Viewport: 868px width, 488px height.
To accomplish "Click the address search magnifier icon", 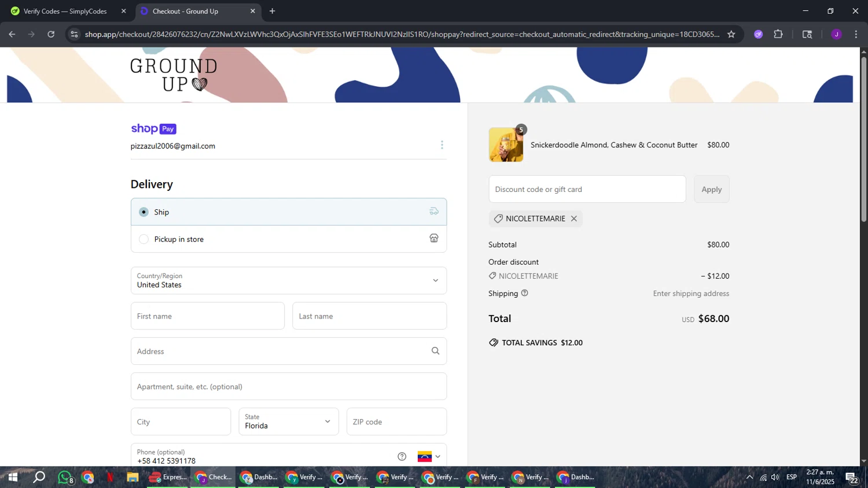I will coord(435,351).
